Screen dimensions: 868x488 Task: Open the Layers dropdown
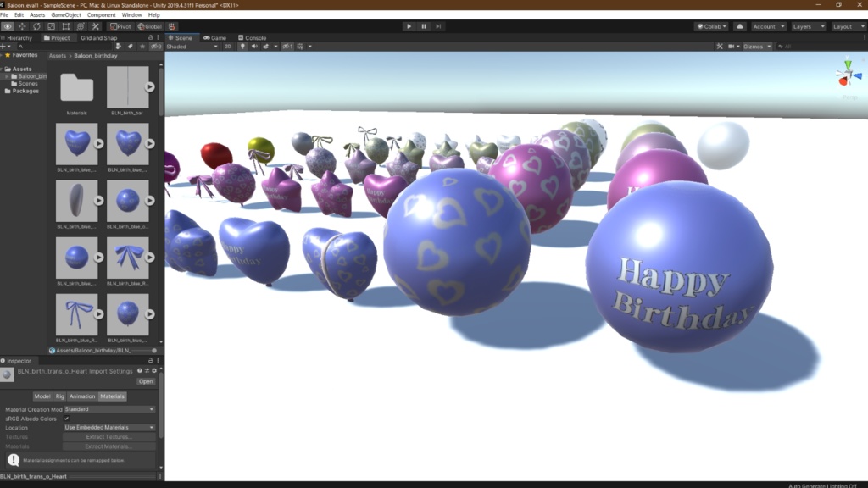[x=808, y=26]
